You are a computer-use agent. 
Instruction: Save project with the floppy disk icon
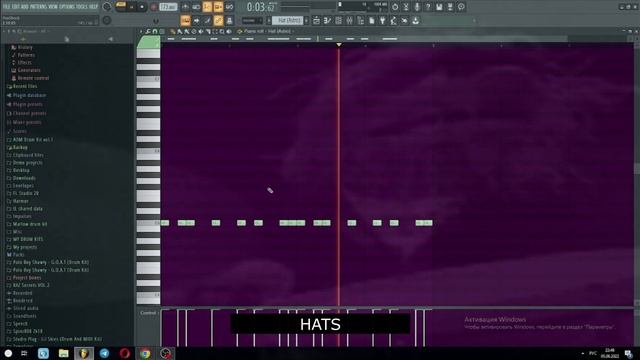point(439,7)
